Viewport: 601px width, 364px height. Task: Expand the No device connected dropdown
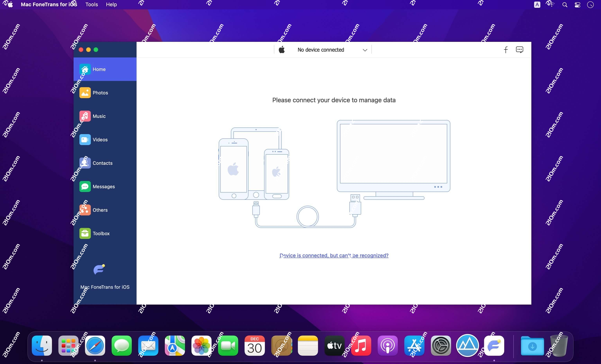(365, 50)
